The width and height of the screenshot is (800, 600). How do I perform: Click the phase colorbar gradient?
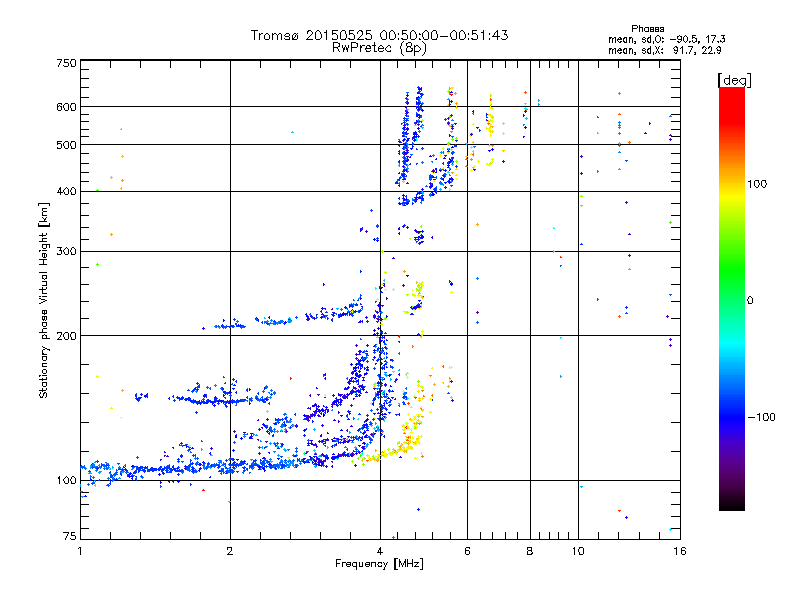732,298
